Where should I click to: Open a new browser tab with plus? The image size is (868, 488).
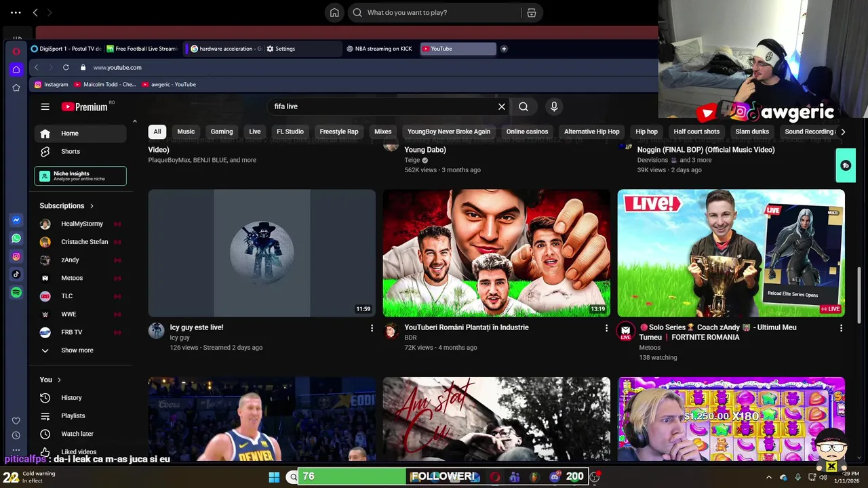click(504, 49)
